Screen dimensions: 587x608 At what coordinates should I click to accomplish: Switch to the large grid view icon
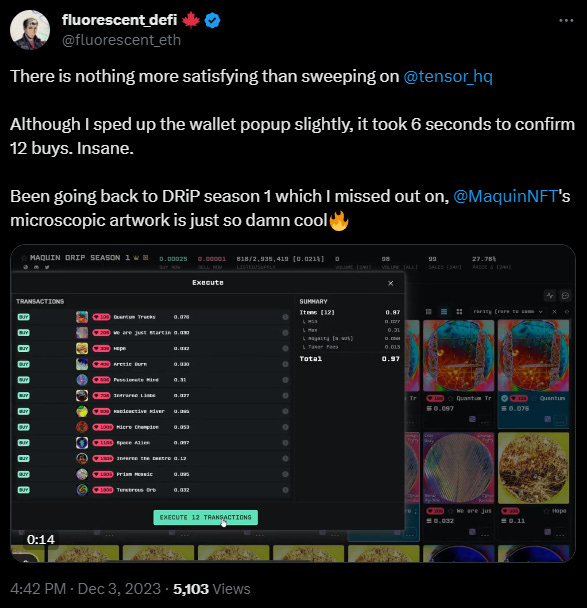click(459, 312)
